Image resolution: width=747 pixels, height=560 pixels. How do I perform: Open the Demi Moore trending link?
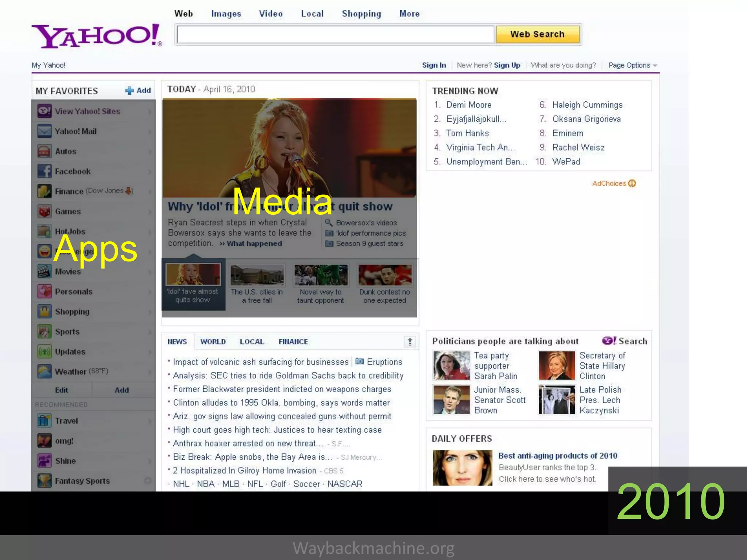click(469, 105)
